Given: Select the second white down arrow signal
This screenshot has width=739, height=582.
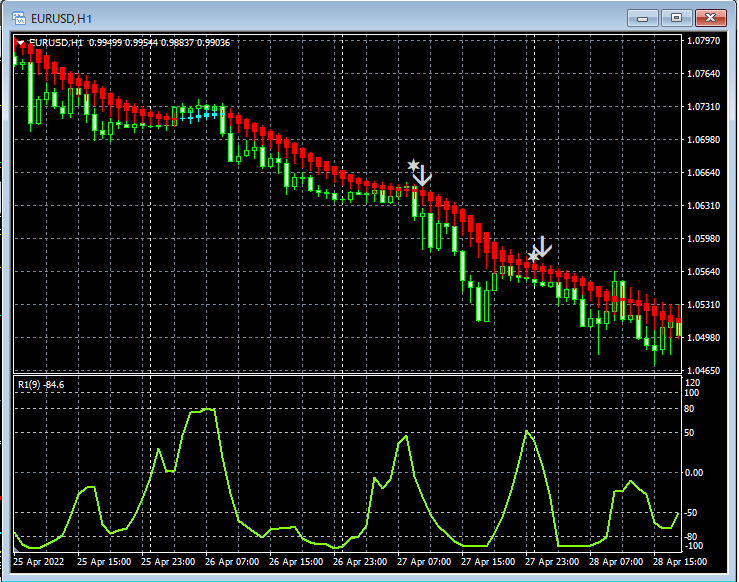Looking at the screenshot, I should (542, 246).
